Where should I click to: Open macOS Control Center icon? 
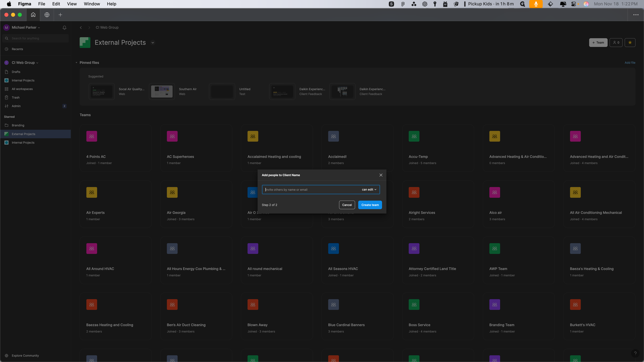(574, 4)
